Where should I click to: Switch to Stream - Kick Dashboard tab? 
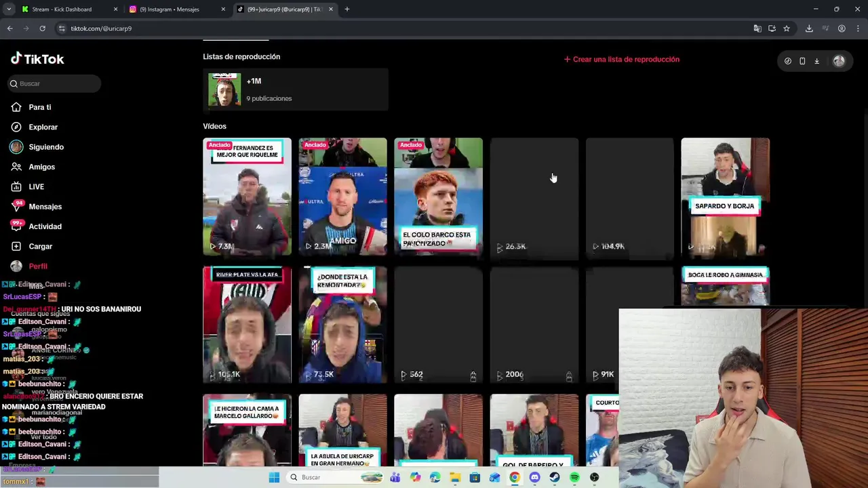tap(69, 9)
